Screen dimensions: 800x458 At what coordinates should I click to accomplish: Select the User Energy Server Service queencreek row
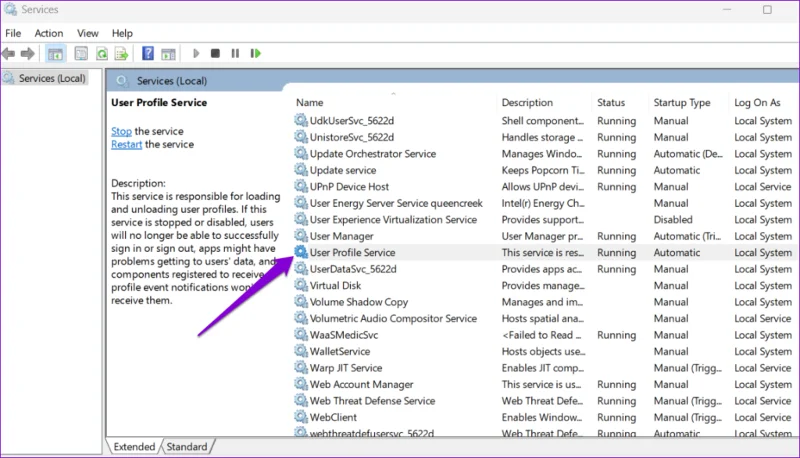point(545,203)
